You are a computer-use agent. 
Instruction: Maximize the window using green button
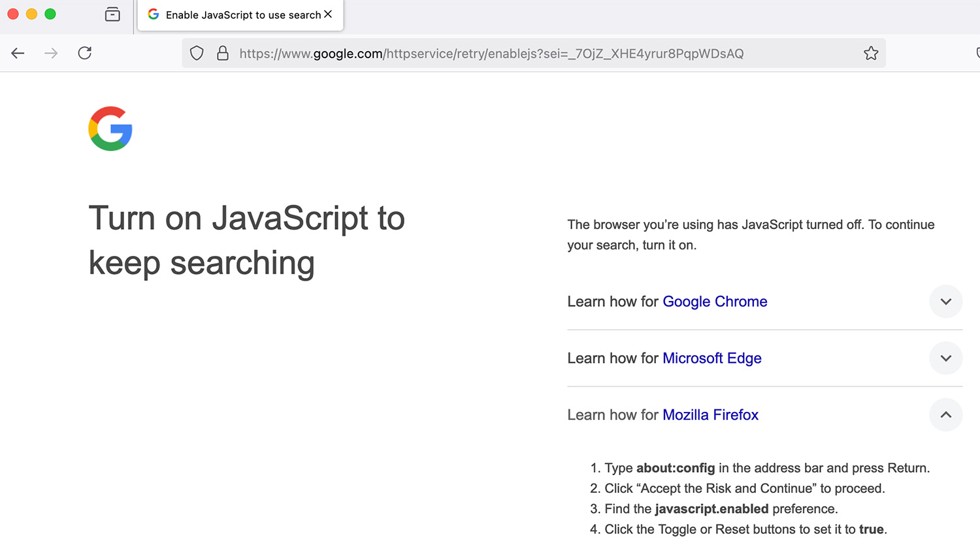coord(50,14)
